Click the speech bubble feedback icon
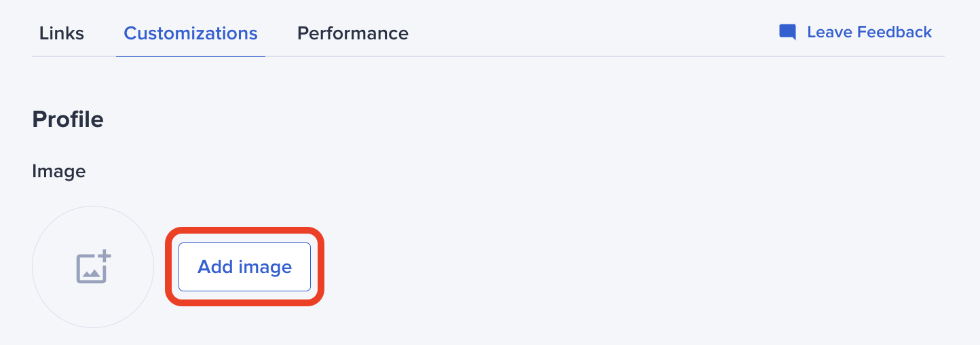 pyautogui.click(x=787, y=32)
